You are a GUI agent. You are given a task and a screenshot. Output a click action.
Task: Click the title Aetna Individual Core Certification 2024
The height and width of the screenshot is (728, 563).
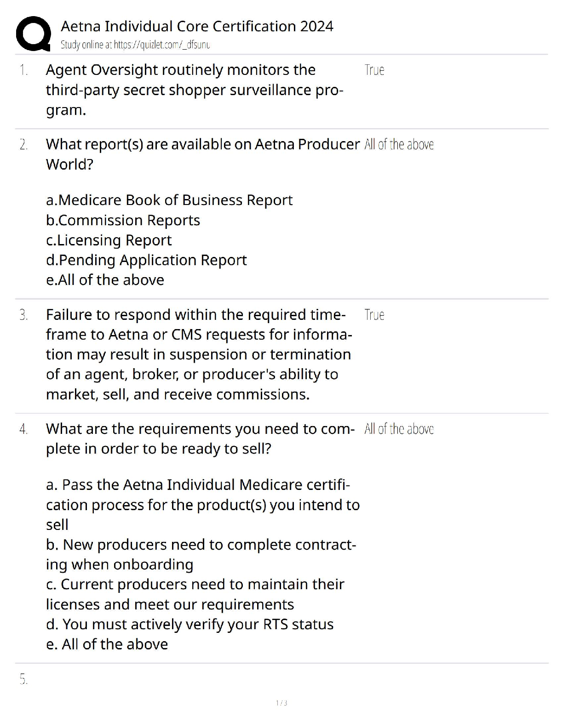pyautogui.click(x=197, y=26)
